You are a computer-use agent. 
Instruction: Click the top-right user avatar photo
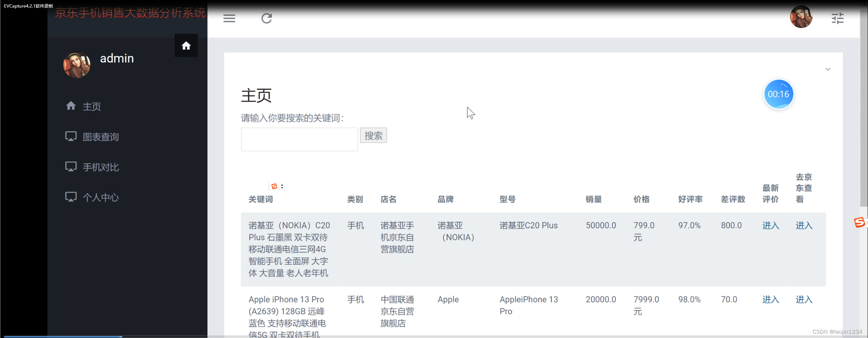(x=801, y=17)
